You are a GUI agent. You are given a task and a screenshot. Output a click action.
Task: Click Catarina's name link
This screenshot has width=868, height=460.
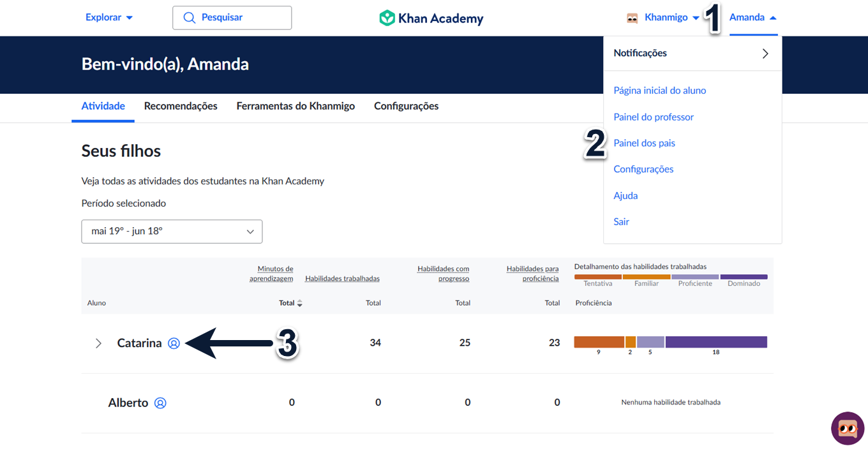(x=139, y=343)
